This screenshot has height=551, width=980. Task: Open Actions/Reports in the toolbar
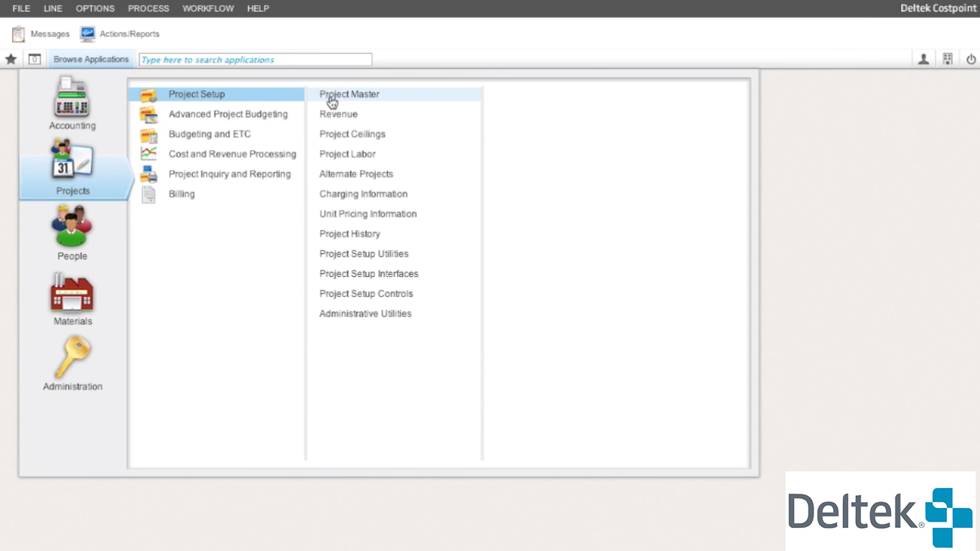pyautogui.click(x=120, y=34)
